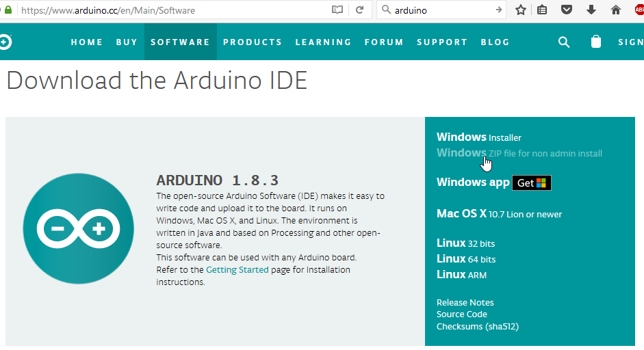Open the SOFTWARE navigation tab

180,42
